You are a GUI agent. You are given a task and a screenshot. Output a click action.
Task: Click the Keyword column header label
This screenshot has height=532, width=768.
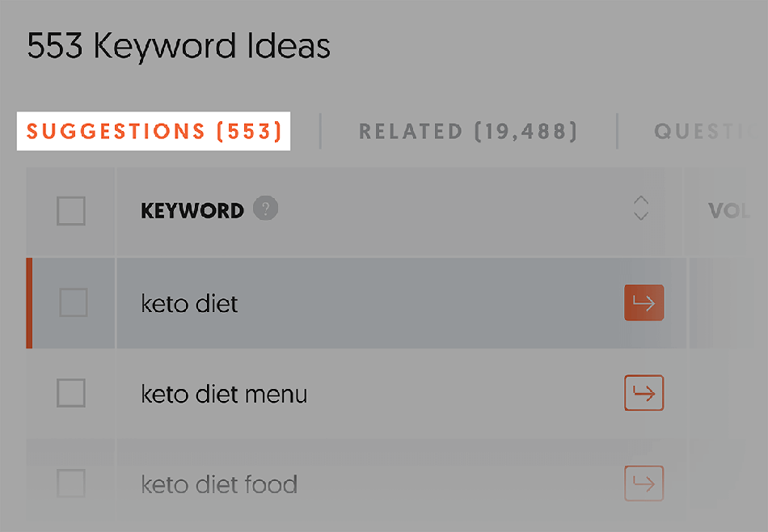192,211
